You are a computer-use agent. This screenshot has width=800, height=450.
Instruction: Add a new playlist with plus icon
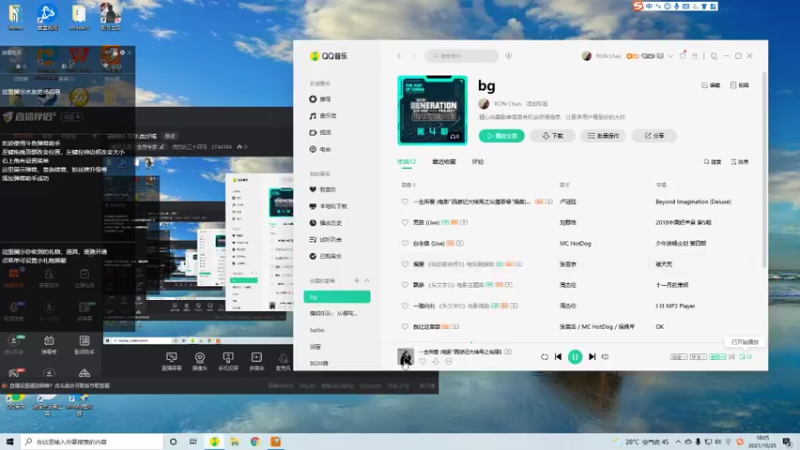pos(357,281)
